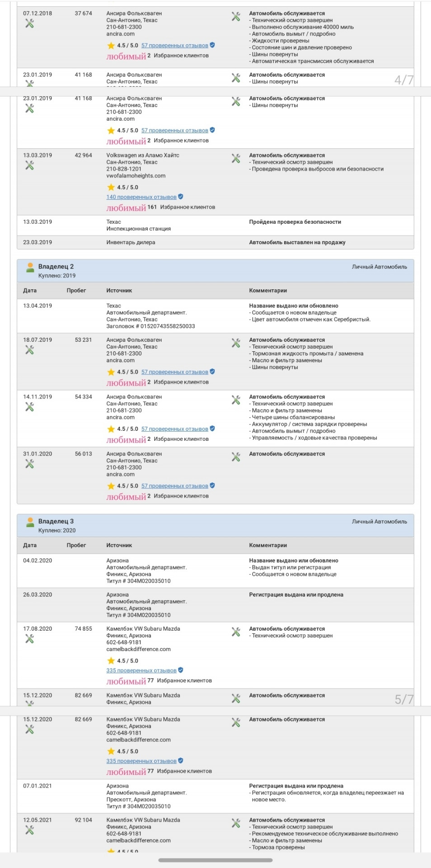Click Регистрация выдана или продлена in 26.03.2020 row
The height and width of the screenshot is (868, 431).
[296, 595]
